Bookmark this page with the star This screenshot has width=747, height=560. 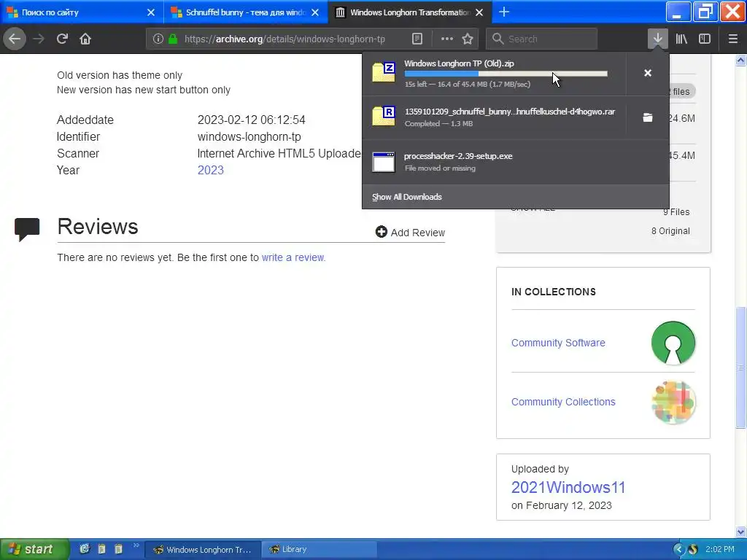(468, 39)
